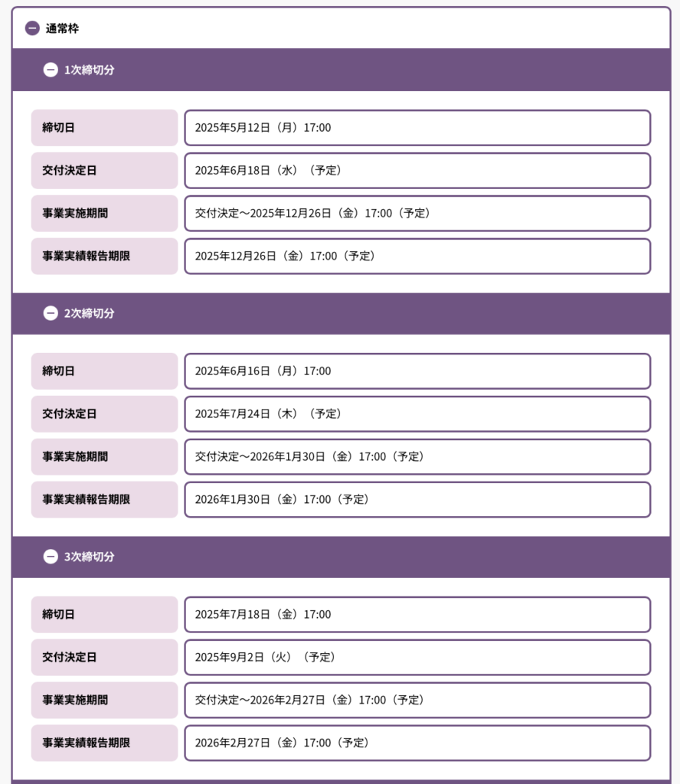680x784 pixels.
Task: Click the 2025年7月24日（木）field
Action: 417,414
